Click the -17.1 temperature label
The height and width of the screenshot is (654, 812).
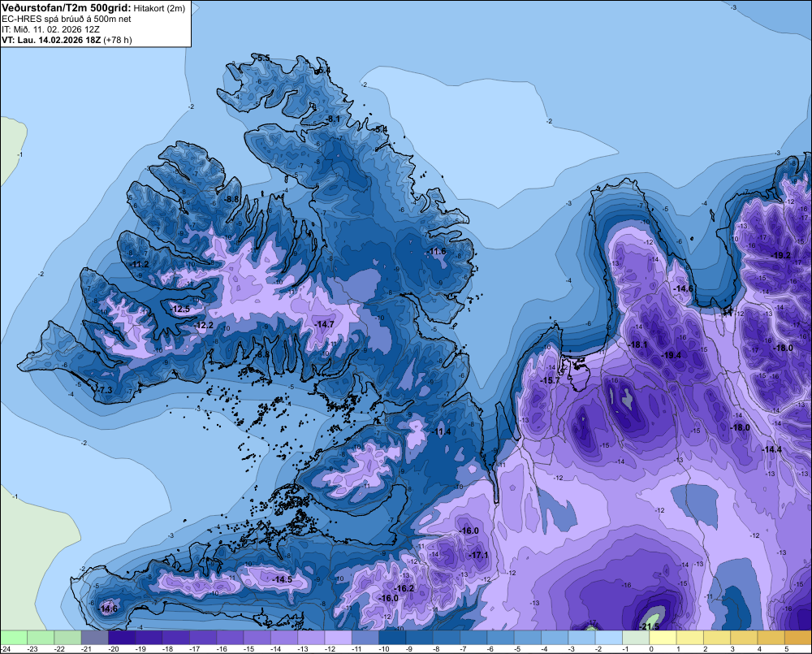[478, 555]
